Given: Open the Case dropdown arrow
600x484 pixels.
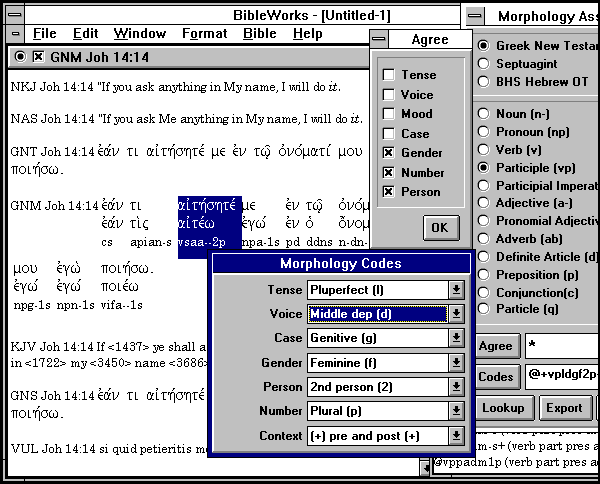Looking at the screenshot, I should [456, 338].
